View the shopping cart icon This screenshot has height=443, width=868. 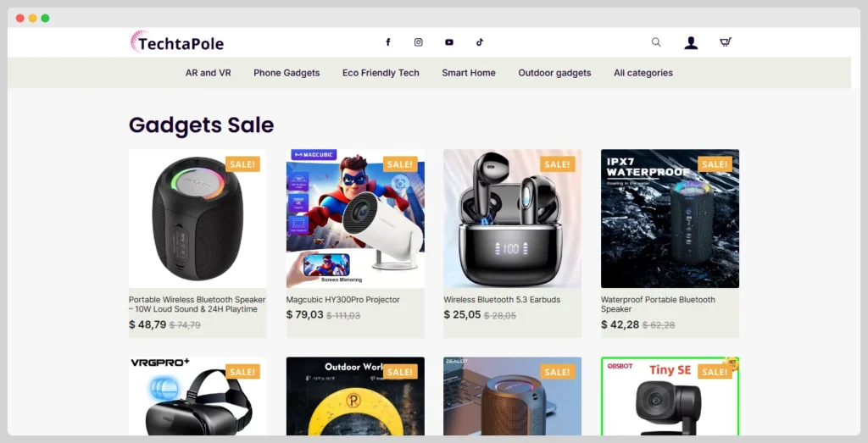726,42
